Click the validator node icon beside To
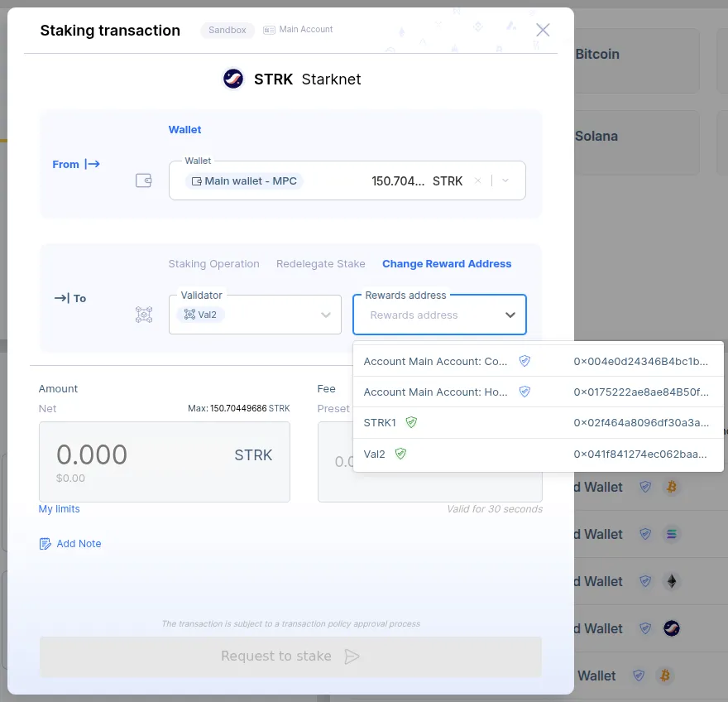This screenshot has height=702, width=728. [x=144, y=315]
